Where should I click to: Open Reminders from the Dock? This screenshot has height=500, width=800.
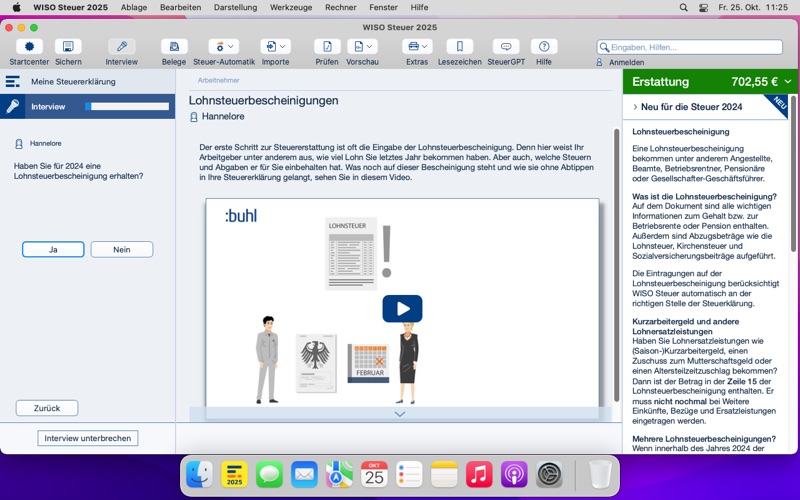pos(409,474)
